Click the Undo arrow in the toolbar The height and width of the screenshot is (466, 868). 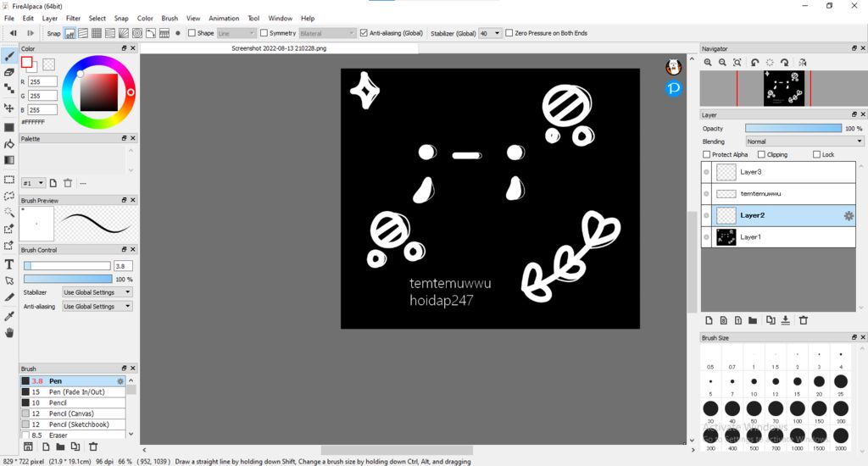[14, 33]
